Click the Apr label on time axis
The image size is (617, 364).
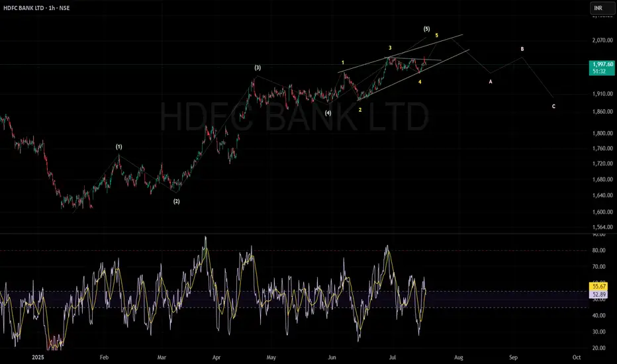coord(216,357)
